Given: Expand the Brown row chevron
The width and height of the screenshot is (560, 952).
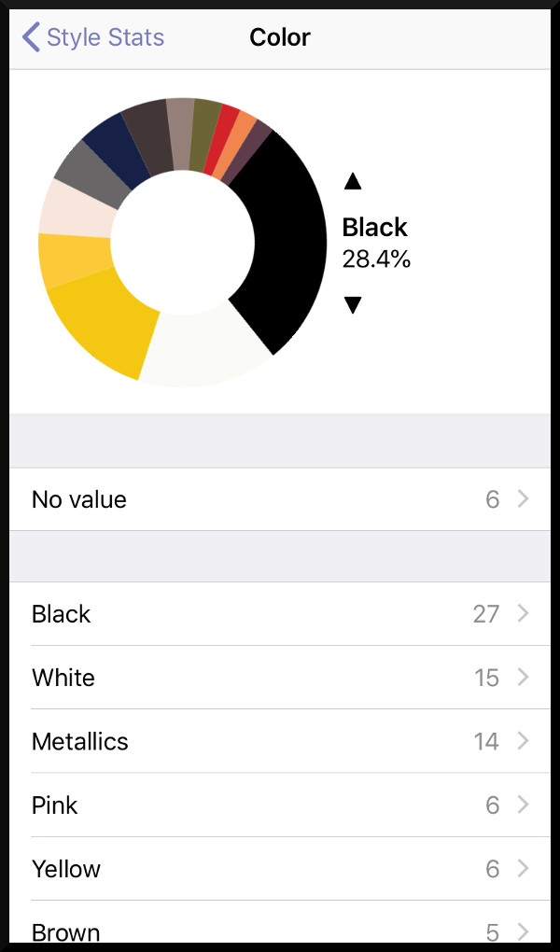Looking at the screenshot, I should [x=523, y=931].
